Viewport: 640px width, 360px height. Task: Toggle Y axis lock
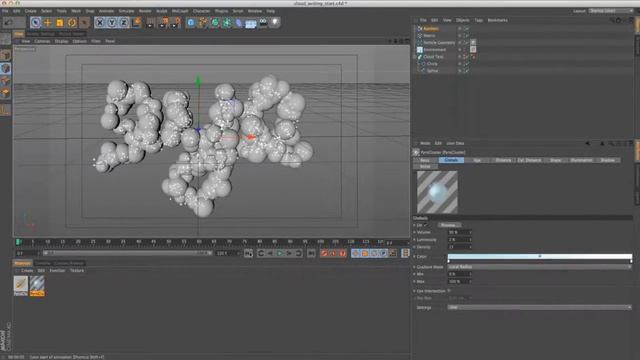(111, 22)
